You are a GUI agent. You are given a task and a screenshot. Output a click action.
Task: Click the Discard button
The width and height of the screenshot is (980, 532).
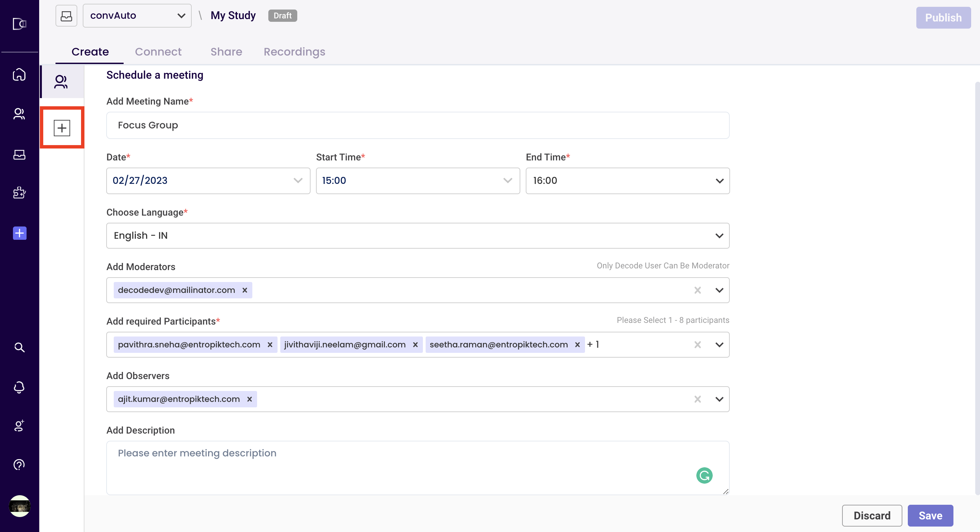click(872, 515)
